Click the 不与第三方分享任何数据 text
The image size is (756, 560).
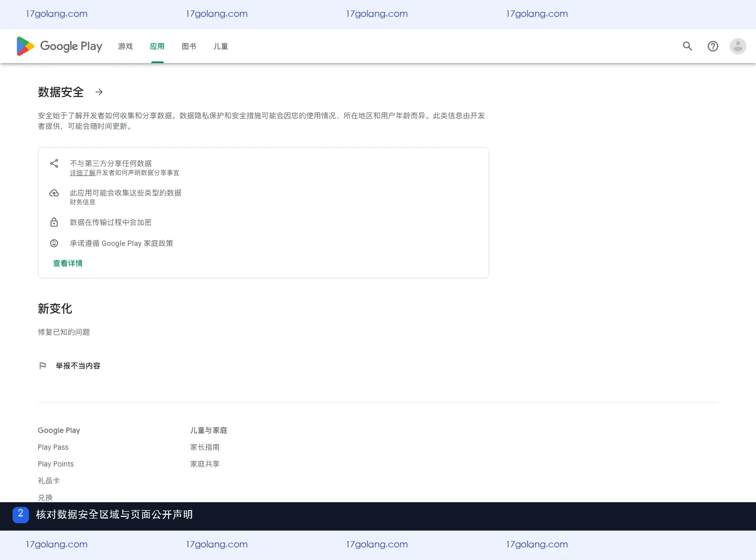tap(111, 163)
